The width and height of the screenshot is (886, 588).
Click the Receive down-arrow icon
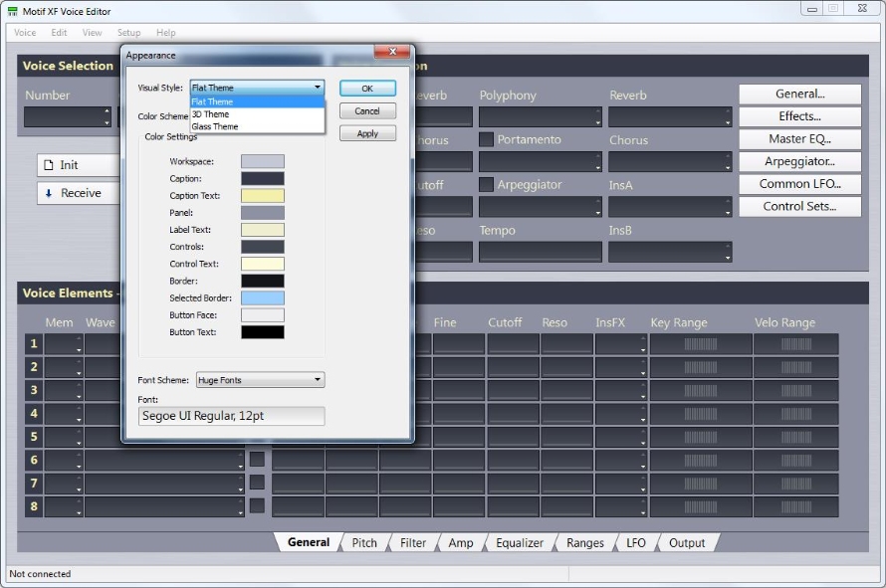(49, 193)
